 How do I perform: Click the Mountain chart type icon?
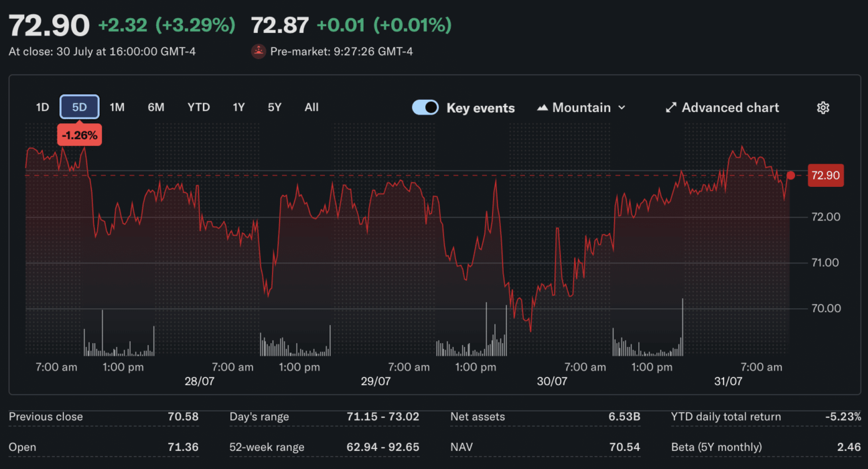tap(542, 108)
